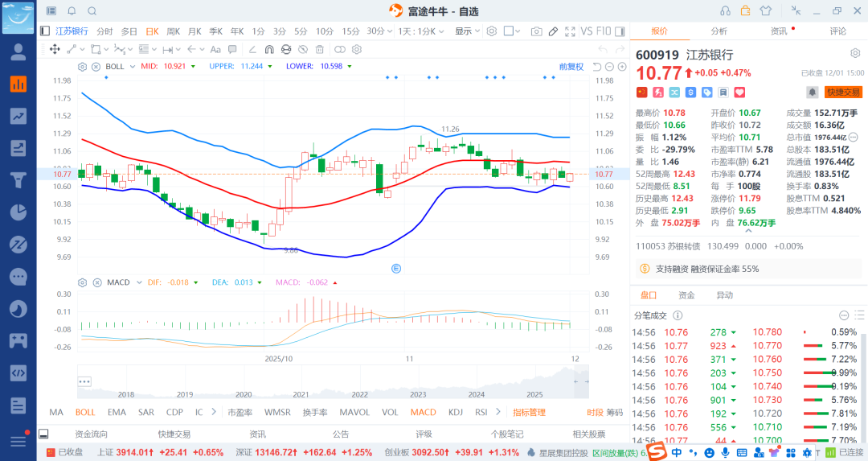The image size is (868, 461).
Task: Open the headset customer support icon
Action: 725,10
